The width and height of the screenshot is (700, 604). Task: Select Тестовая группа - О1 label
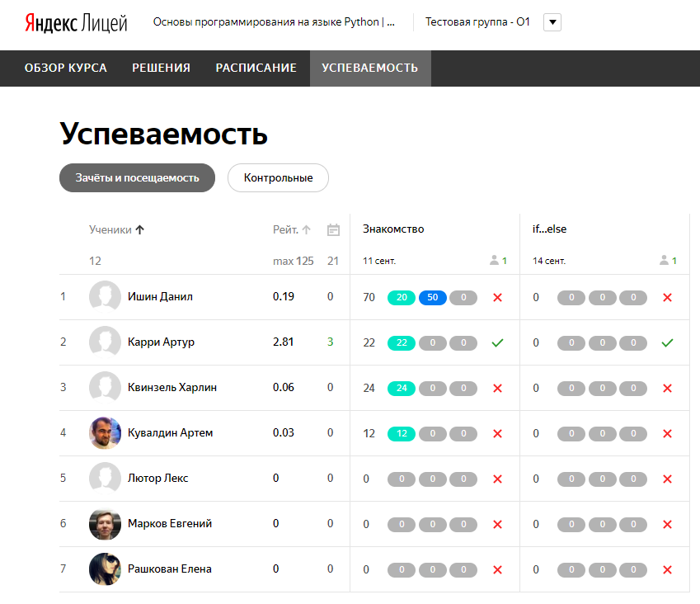(x=477, y=22)
